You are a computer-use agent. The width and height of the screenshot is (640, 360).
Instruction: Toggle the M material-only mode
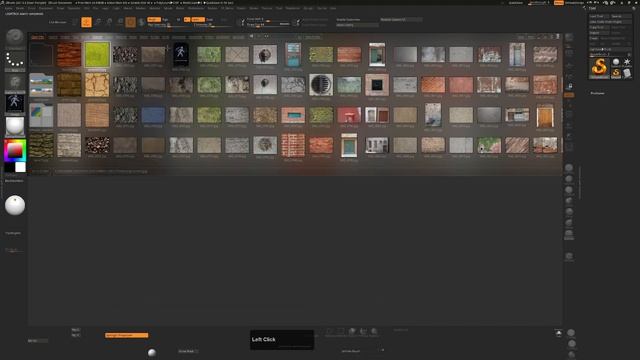pyautogui.click(x=178, y=20)
